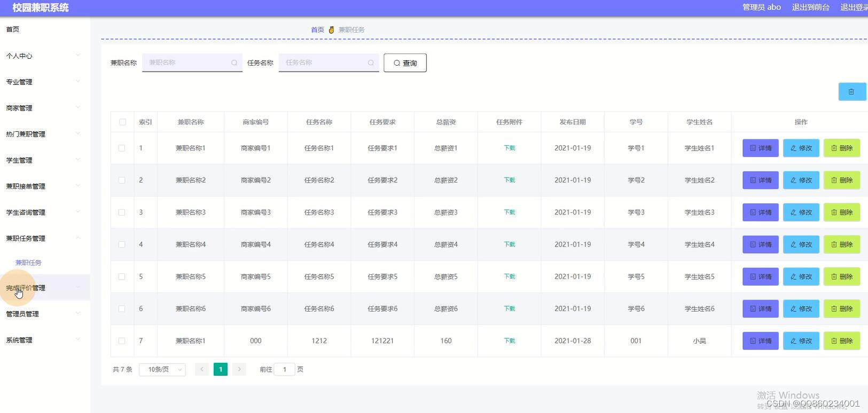Expand 热门兼职管理 sidebar menu

45,134
